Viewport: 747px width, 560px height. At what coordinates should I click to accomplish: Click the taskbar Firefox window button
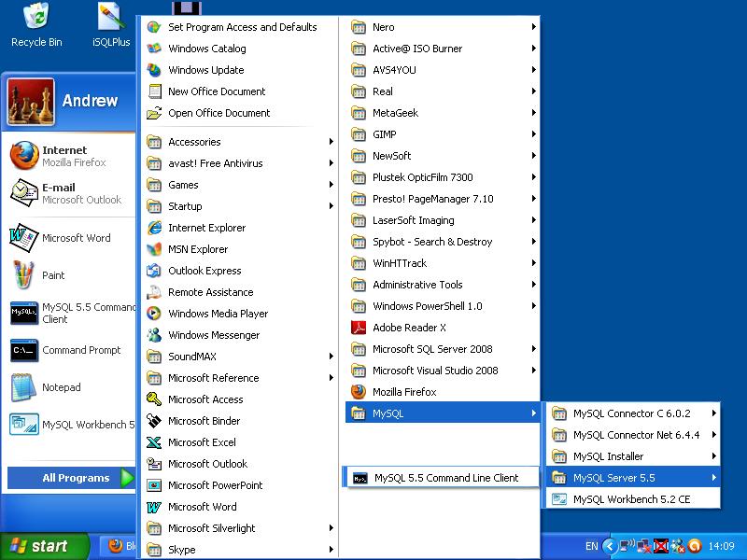(119, 546)
